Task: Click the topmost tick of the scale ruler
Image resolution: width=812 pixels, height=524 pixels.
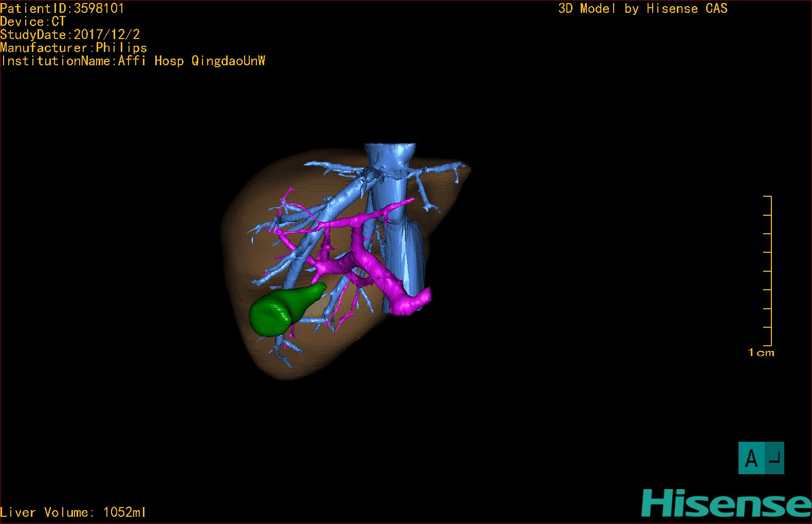Action: point(768,196)
